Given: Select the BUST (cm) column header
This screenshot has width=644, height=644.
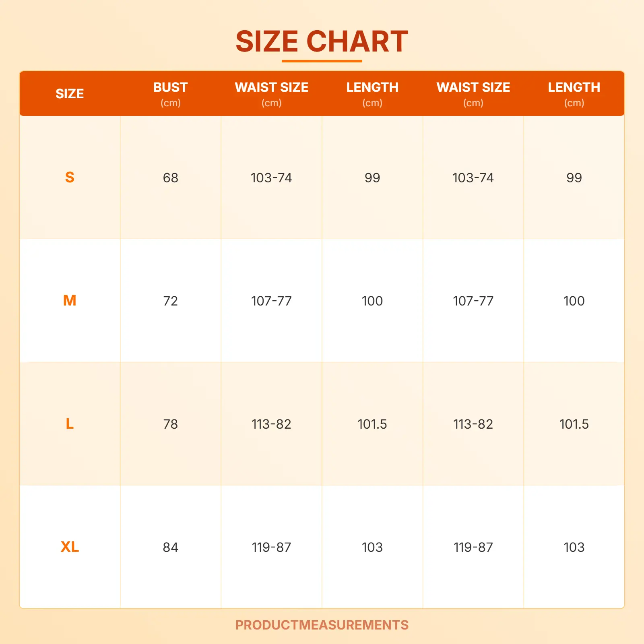Looking at the screenshot, I should (171, 94).
